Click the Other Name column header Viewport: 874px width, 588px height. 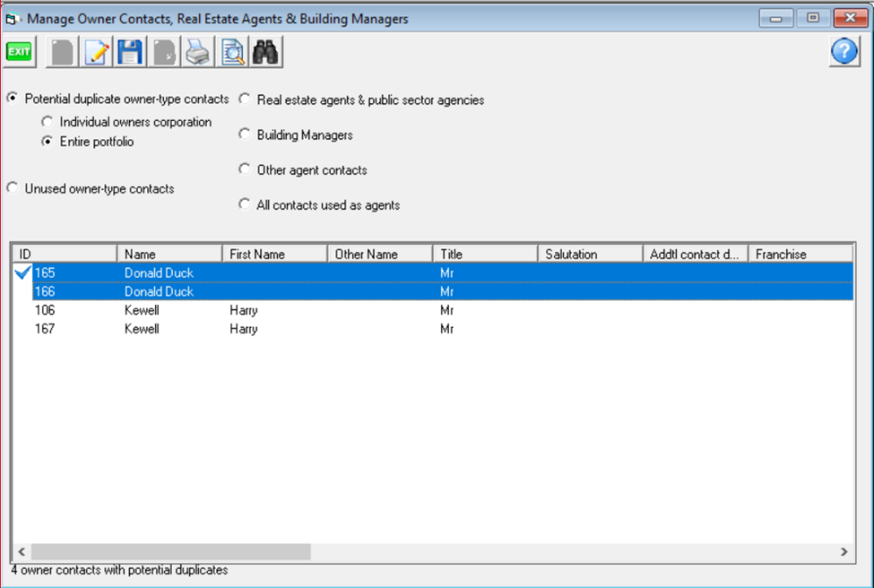[x=380, y=255]
